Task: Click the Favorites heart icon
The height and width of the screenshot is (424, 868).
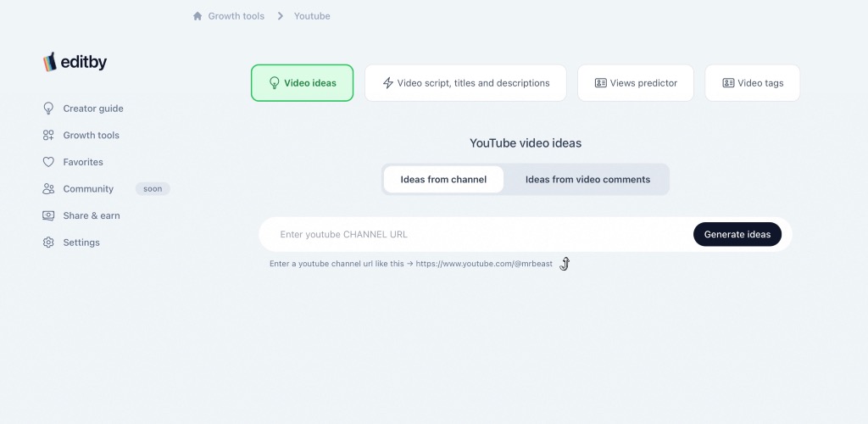Action: (x=48, y=162)
